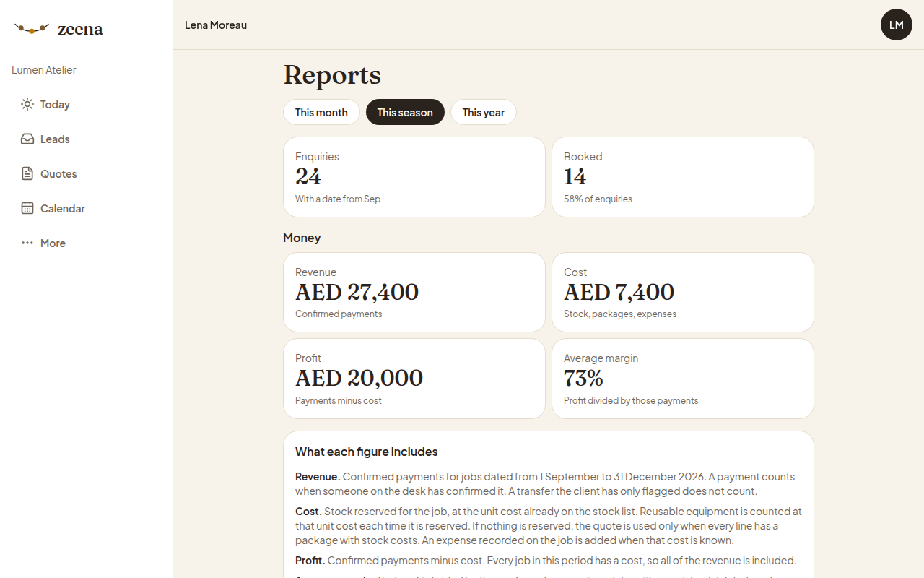
Task: Click the Average margin 73% card
Action: coord(683,379)
